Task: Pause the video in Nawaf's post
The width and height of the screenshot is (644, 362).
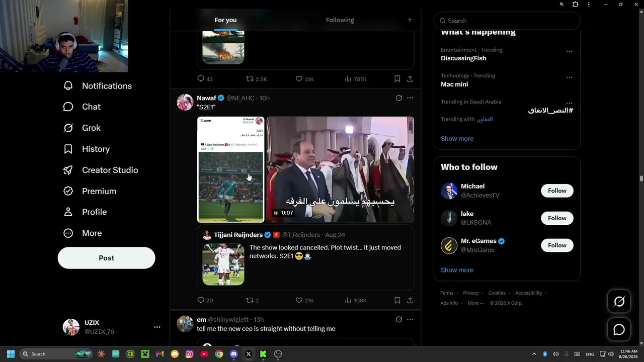Action: (x=276, y=213)
